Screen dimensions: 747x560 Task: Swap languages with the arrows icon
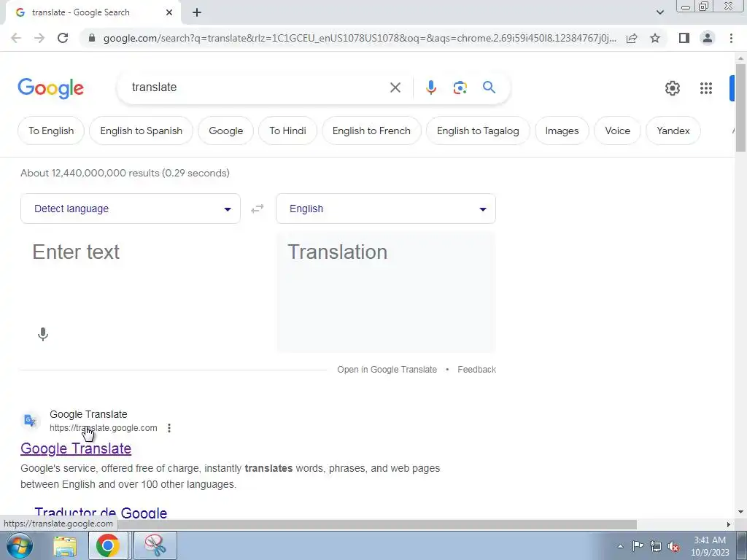[x=258, y=209]
